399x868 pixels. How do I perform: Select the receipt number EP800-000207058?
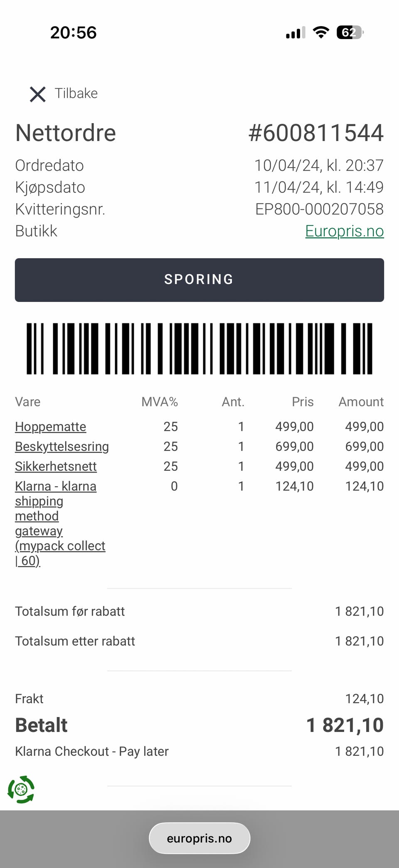pos(319,209)
